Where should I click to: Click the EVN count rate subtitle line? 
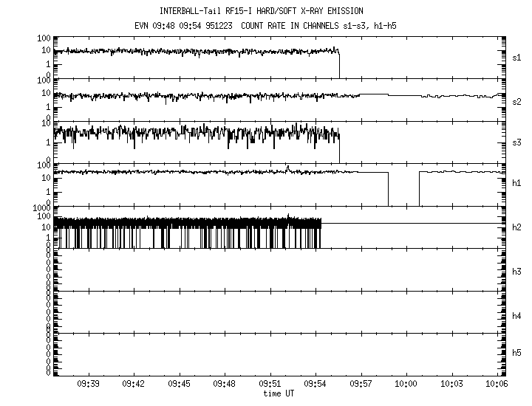(x=267, y=27)
